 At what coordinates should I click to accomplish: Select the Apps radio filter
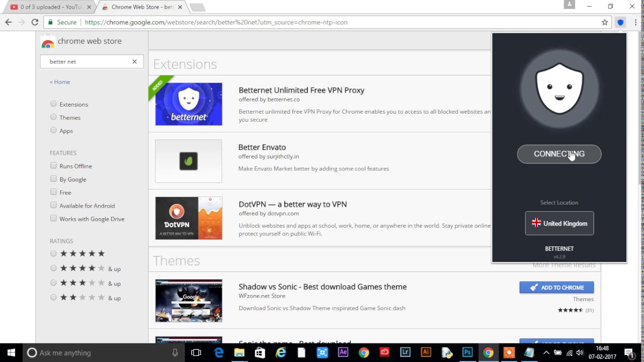coord(53,130)
